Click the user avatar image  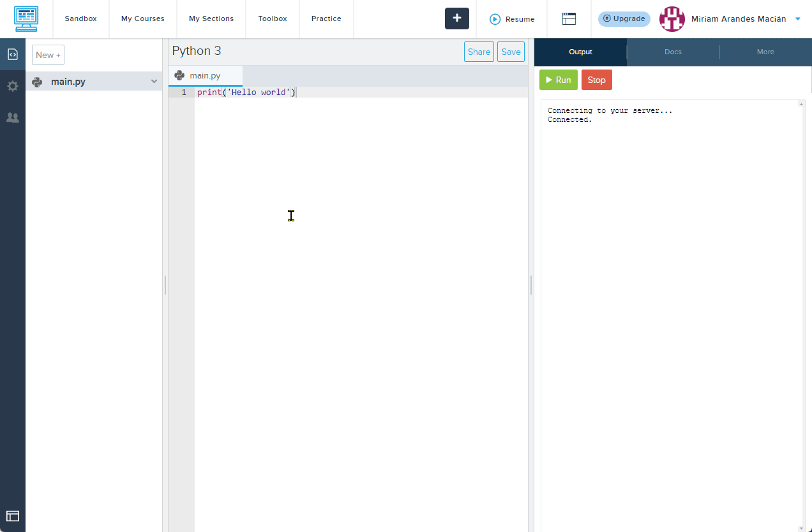pyautogui.click(x=672, y=19)
